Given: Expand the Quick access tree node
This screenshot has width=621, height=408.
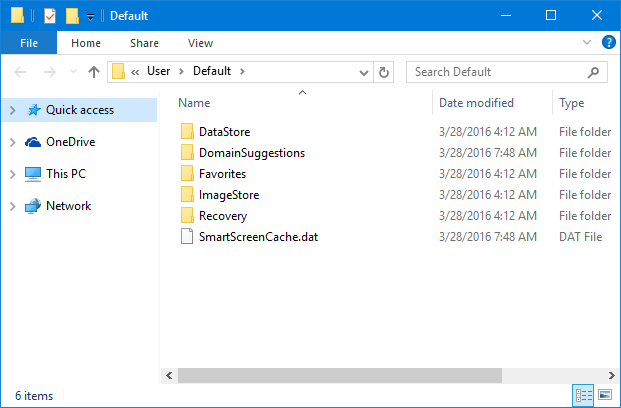Looking at the screenshot, I should click(13, 110).
